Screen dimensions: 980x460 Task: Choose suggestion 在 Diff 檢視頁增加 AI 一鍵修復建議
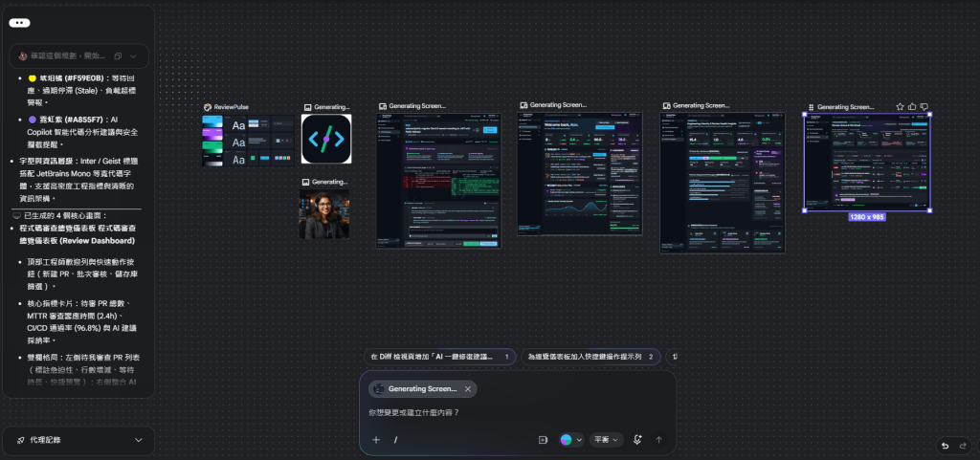(x=439, y=357)
